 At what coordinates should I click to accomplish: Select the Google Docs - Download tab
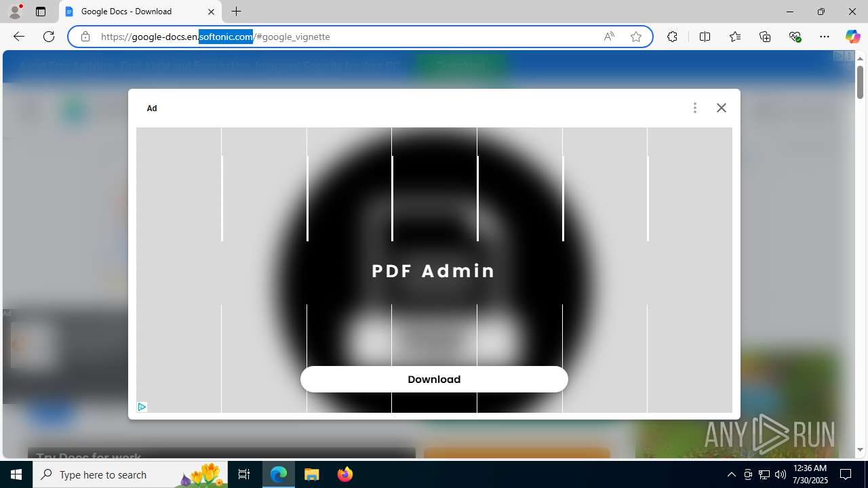(x=140, y=12)
